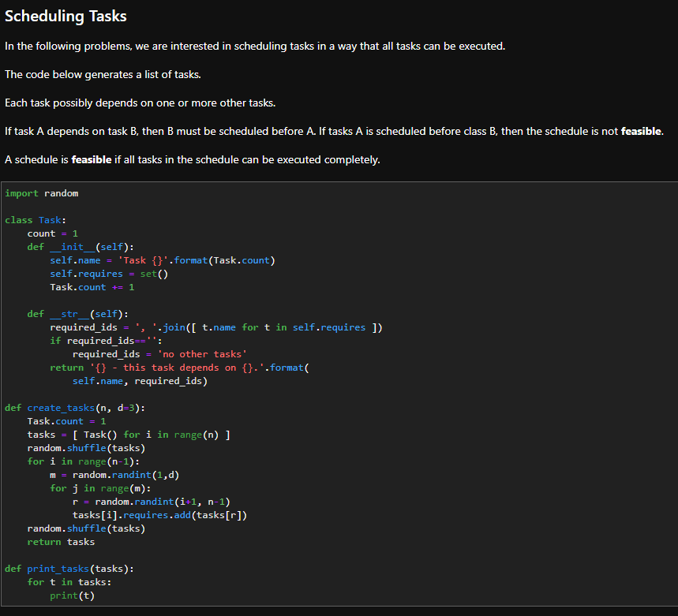Click the first 'random.shuffle(tasks)' line, before the for loop
The image size is (678, 616).
(x=87, y=448)
